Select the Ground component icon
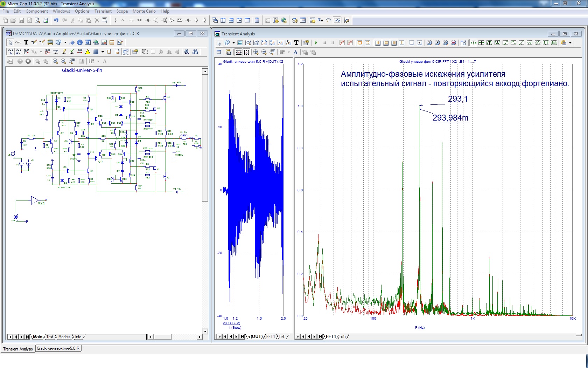The width and height of the screenshot is (588, 368). coord(115,20)
